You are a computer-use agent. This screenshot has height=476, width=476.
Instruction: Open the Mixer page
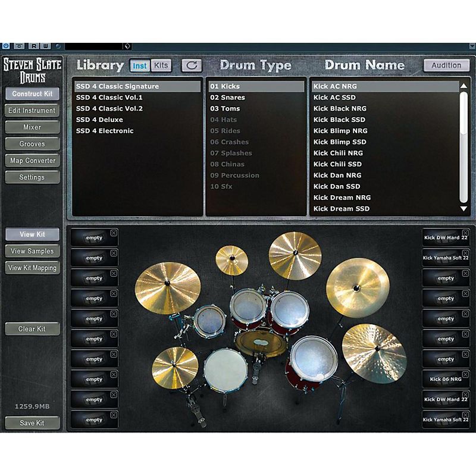click(x=32, y=127)
